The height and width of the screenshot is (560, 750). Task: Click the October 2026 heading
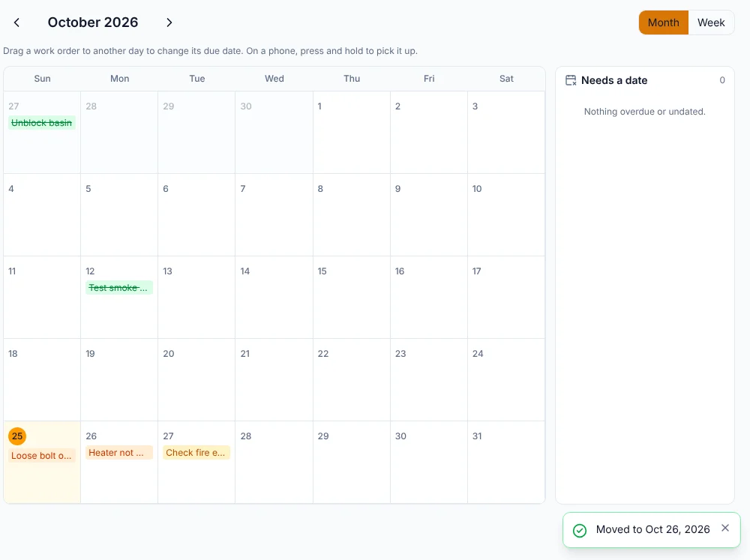click(x=93, y=22)
